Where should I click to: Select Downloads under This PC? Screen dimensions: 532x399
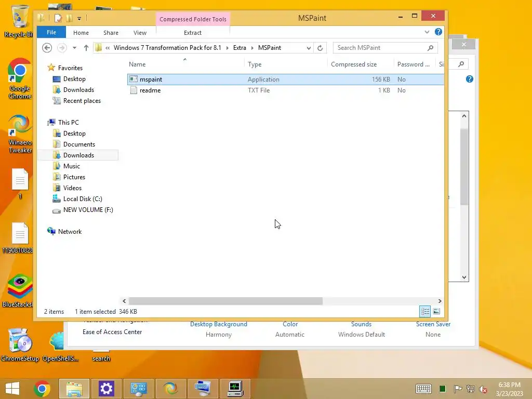click(x=78, y=155)
